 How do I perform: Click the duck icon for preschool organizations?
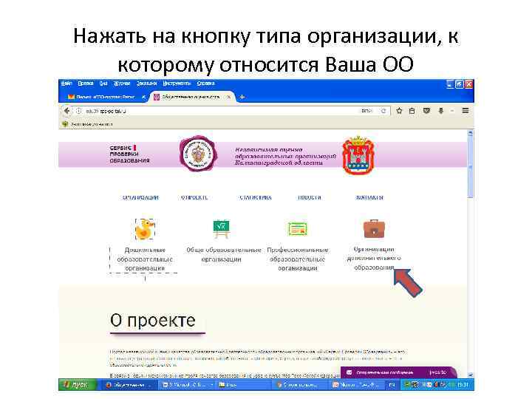point(145,229)
